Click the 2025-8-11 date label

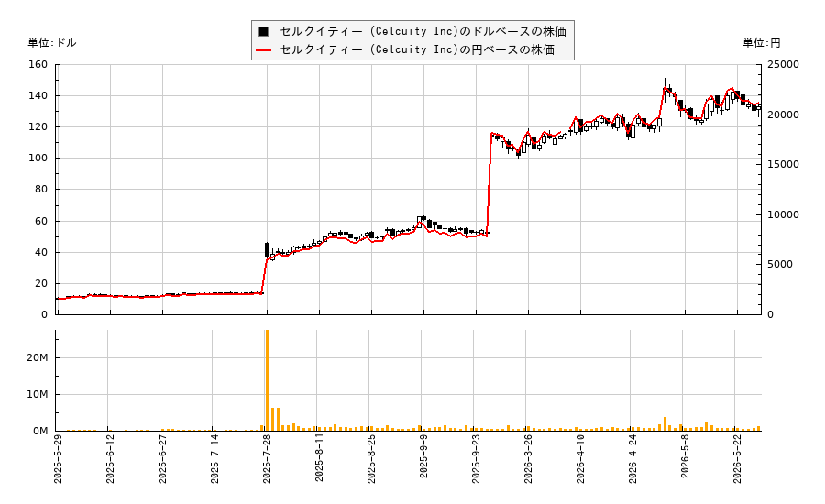[319, 459]
